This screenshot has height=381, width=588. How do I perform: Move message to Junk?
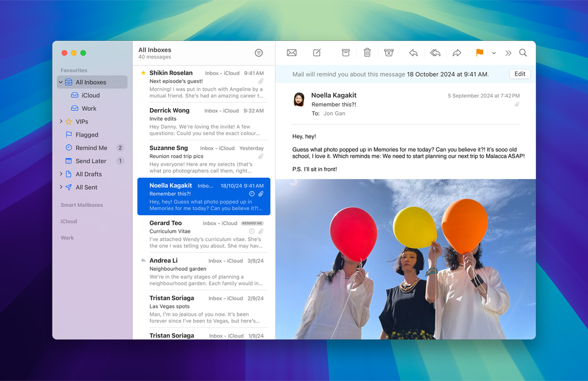[388, 53]
